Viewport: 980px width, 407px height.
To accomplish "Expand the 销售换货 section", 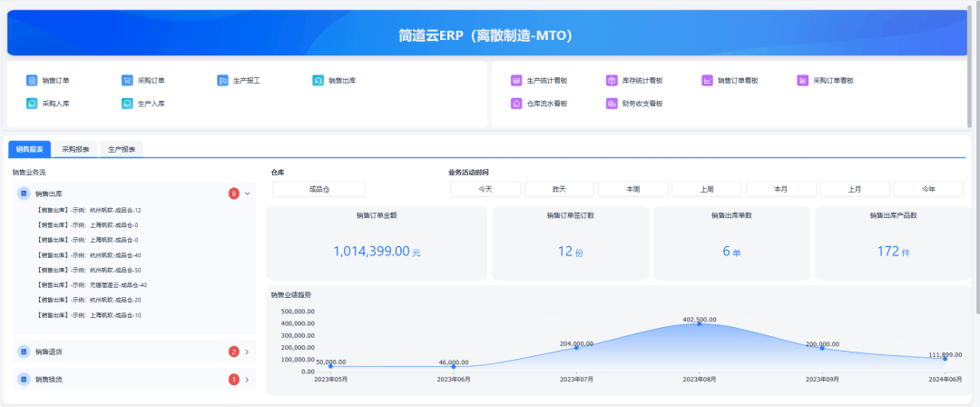I will point(247,379).
